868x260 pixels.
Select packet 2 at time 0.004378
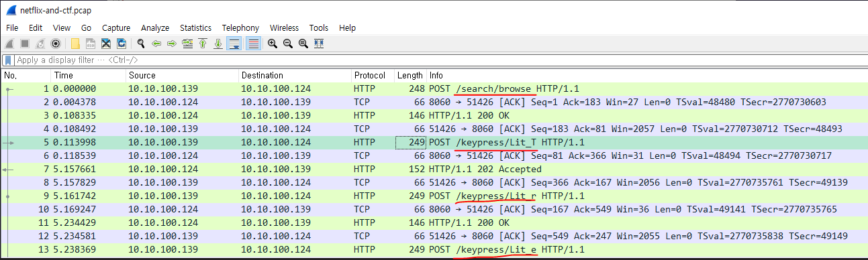tap(434, 102)
